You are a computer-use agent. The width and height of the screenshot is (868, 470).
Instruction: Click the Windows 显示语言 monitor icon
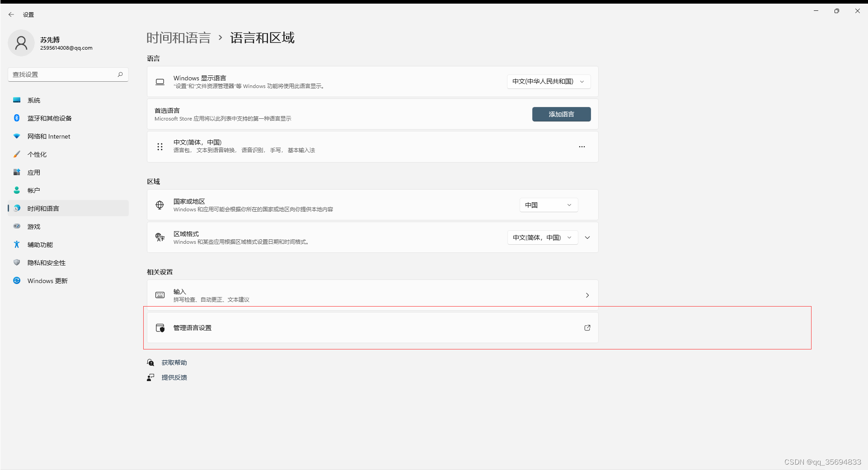click(x=160, y=82)
